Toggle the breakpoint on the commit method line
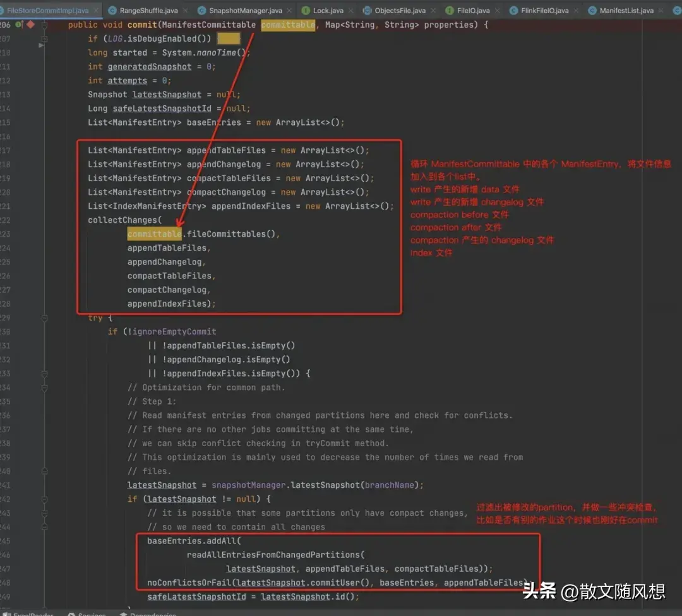Screen dimensions: 682x616 [x=30, y=25]
